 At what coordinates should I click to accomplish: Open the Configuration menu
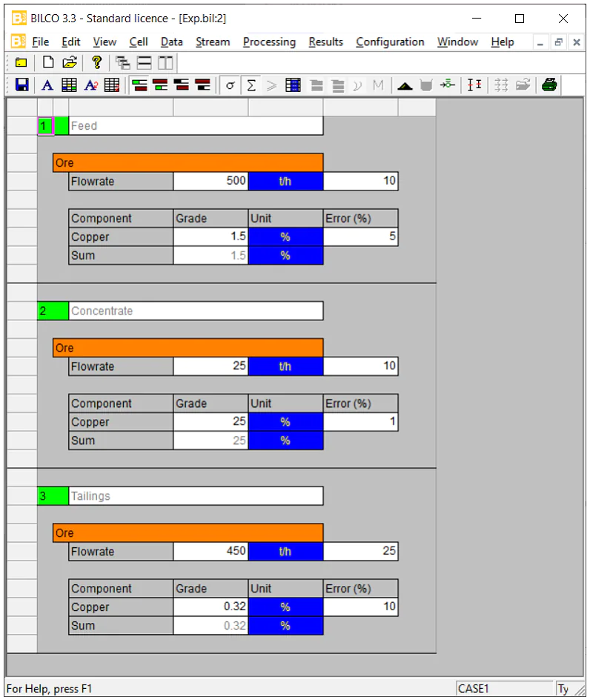click(390, 42)
